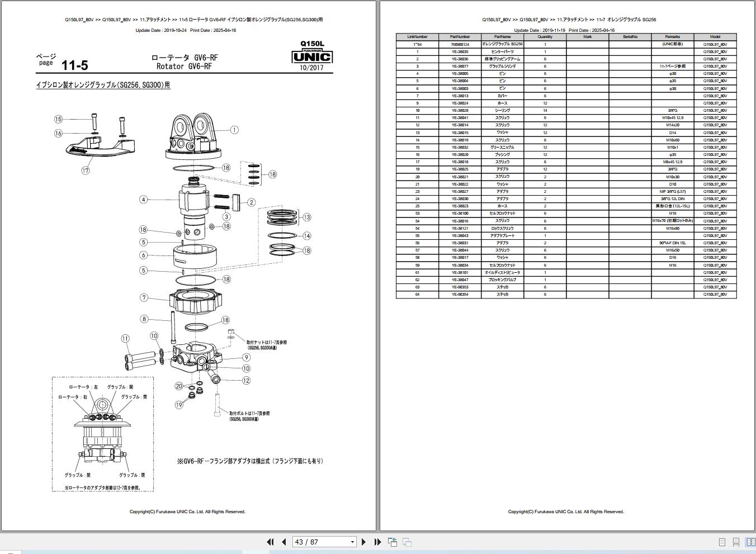The image size is (756, 554).
Task: Click the SerialNo column header
Action: coord(630,37)
